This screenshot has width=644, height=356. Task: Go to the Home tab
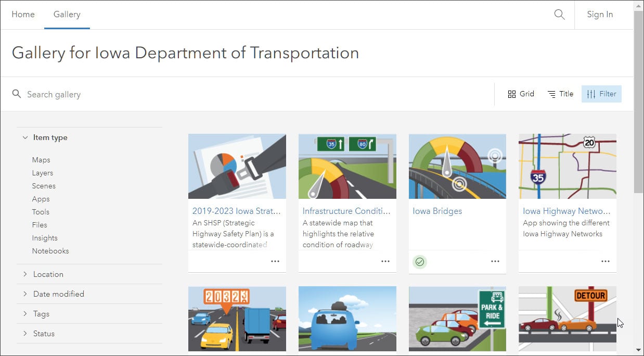(x=23, y=15)
